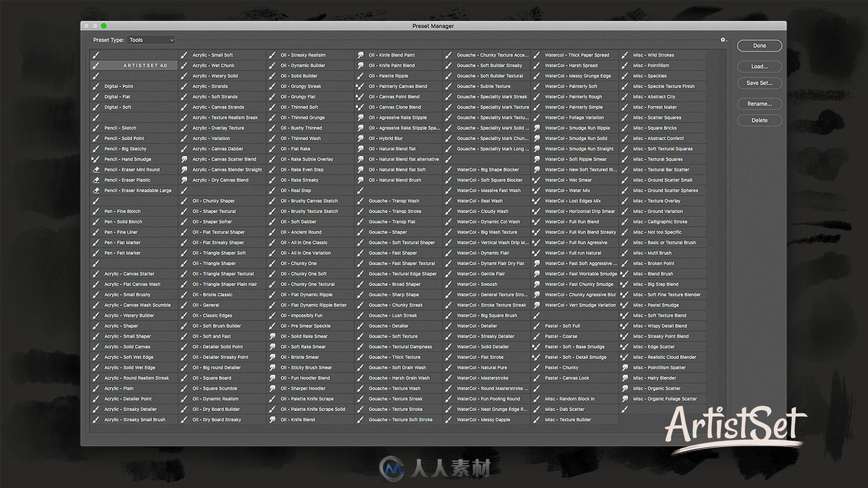Select the Pen - Fine Blotch preset
Screen dimensions: 868x488
(x=134, y=211)
